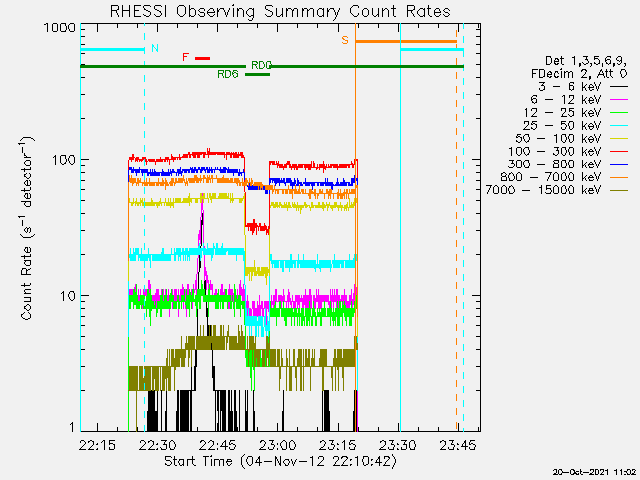Click the green RD6 label under the long bar

[228, 74]
